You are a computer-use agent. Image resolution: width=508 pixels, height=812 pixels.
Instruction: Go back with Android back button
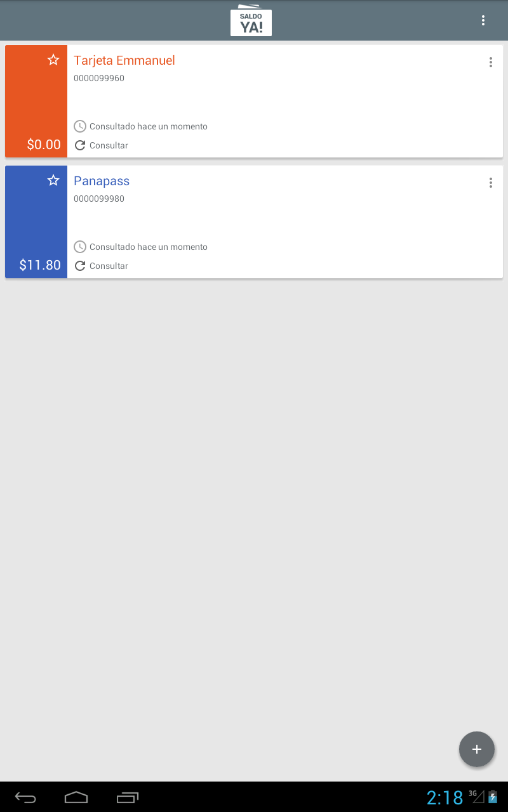click(x=25, y=797)
